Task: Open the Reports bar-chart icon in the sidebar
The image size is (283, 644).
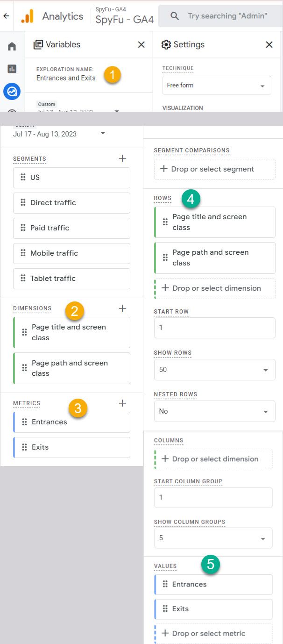Action: tap(12, 69)
